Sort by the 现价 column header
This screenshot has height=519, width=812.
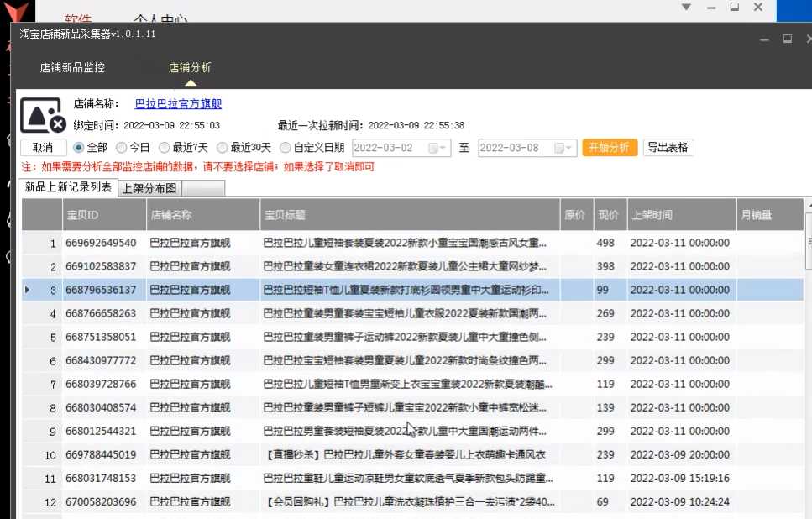coord(610,214)
